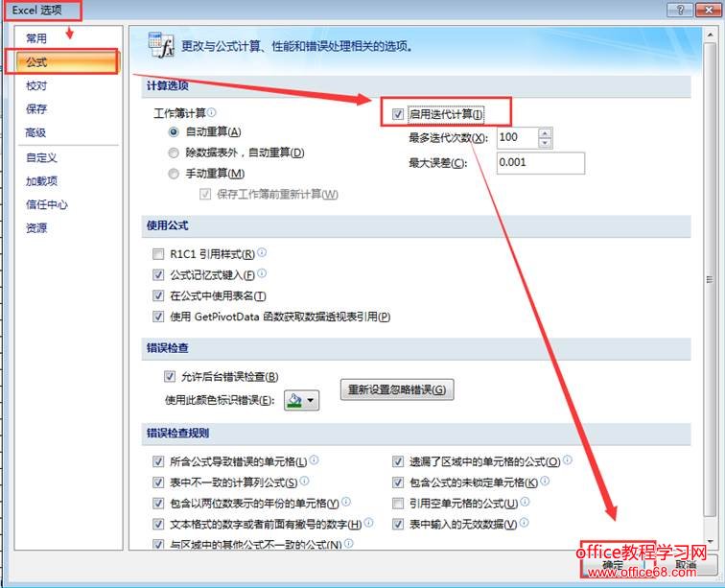The height and width of the screenshot is (588, 725).
Task: Click info icon next to 公式记忆式键入
Action: tap(262, 273)
